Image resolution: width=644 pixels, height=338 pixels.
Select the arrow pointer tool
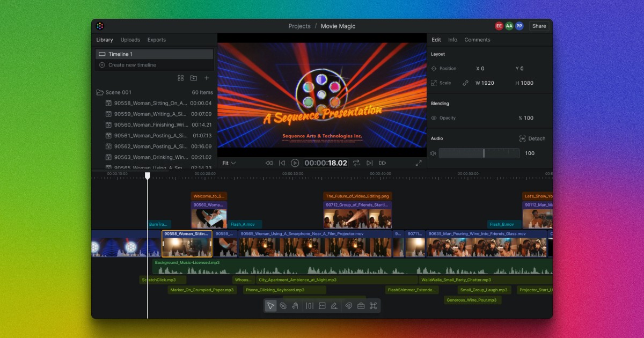[x=270, y=306]
